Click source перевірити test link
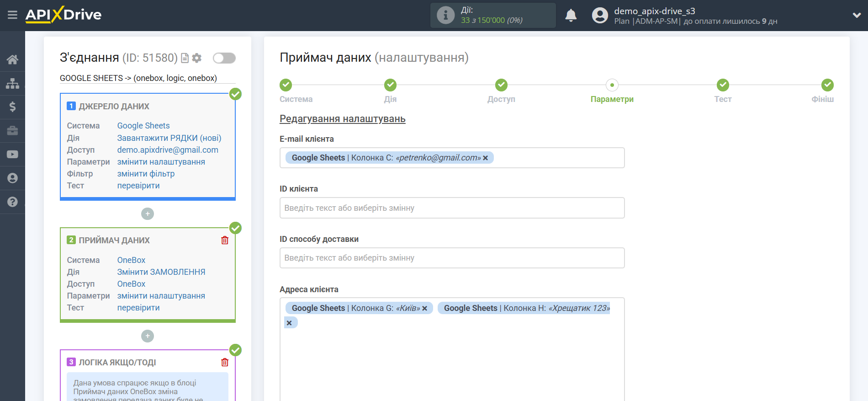This screenshot has height=401, width=868. pos(138,185)
